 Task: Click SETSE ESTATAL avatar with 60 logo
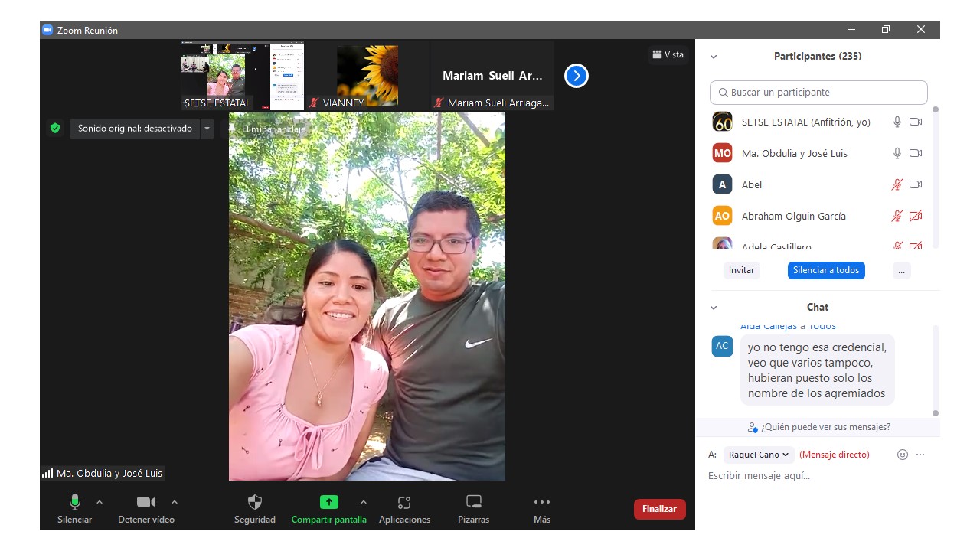(x=722, y=122)
